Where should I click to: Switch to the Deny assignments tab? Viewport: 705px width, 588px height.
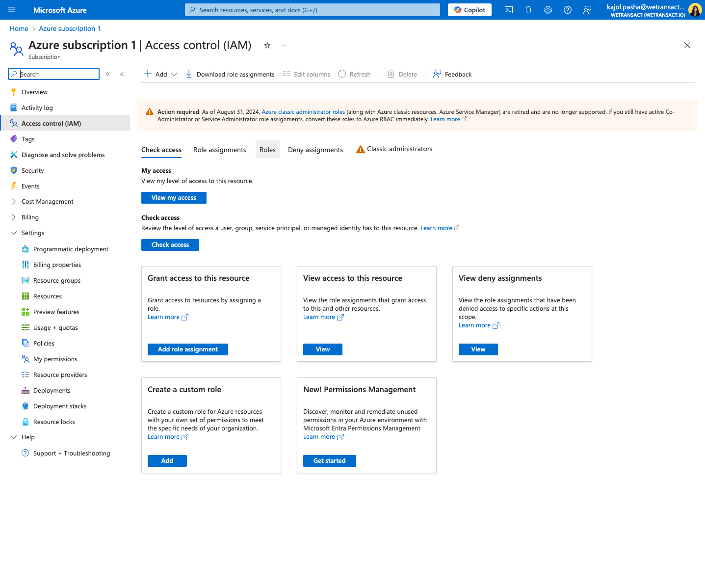click(x=315, y=150)
